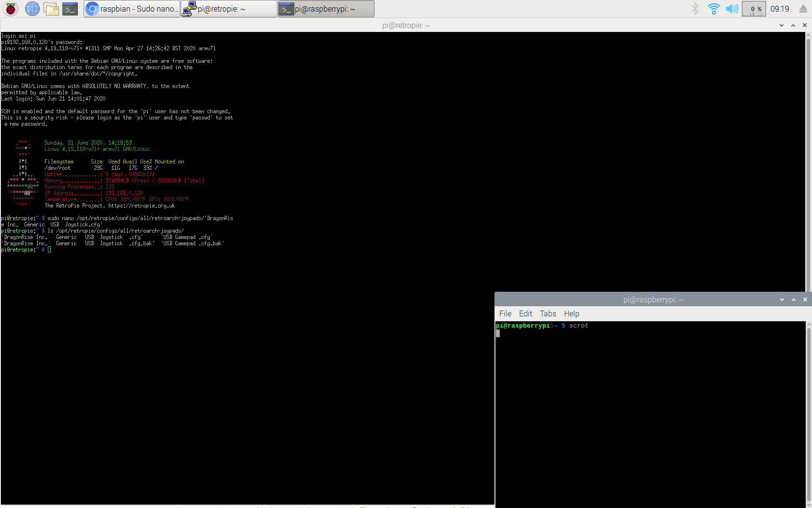Image resolution: width=812 pixels, height=508 pixels.
Task: Open the Tabs menu in pi@raspberrypi terminal
Action: coord(548,314)
